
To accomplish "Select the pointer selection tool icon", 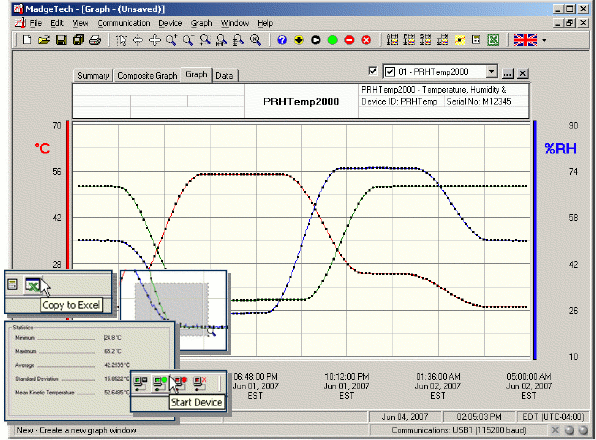I will [x=121, y=40].
